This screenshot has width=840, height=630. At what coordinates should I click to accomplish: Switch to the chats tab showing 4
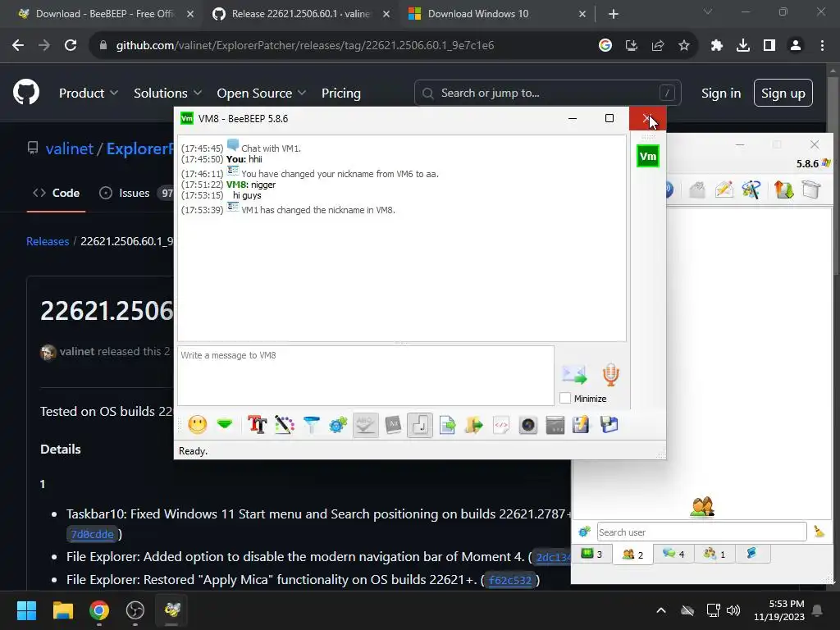673,554
